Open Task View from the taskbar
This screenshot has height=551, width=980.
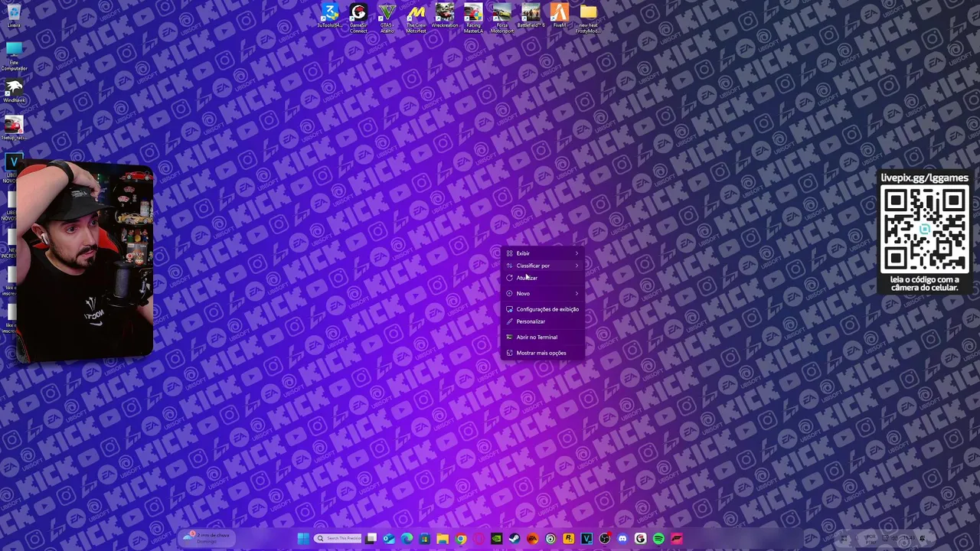[371, 539]
